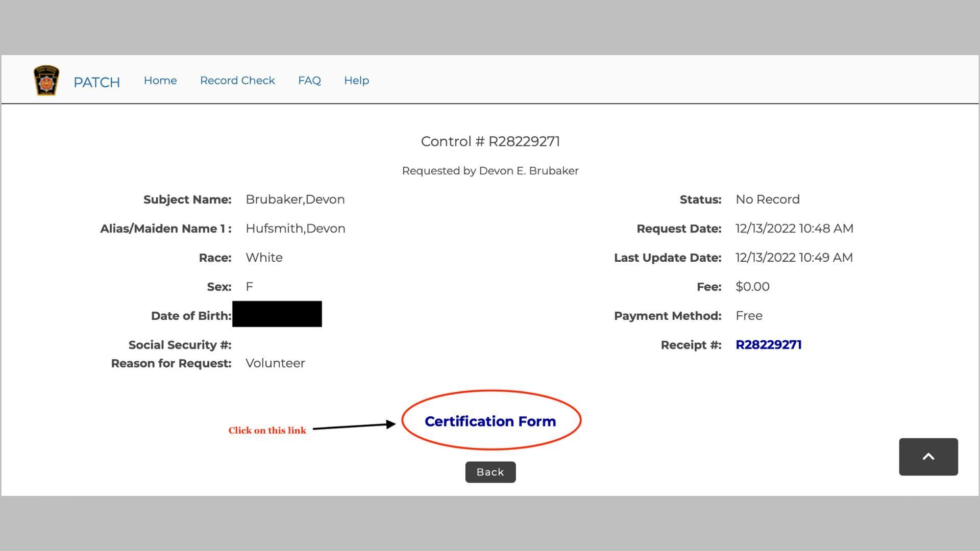Viewport: 980px width, 551px height.
Task: Click the scroll-to-top chevron button
Action: click(x=928, y=457)
